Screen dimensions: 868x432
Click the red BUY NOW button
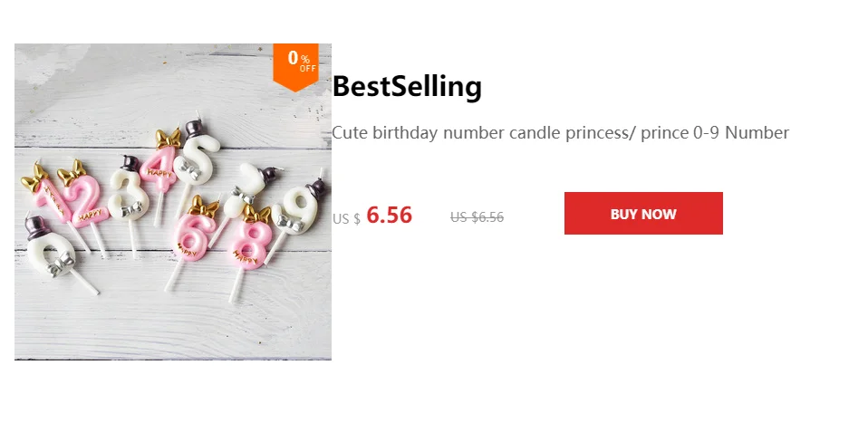(x=643, y=214)
